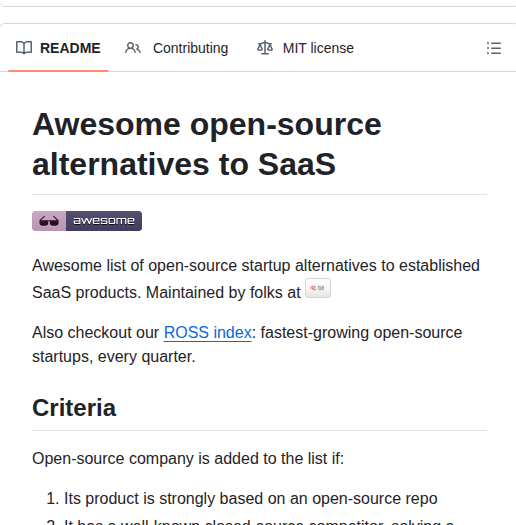This screenshot has height=525, width=516.
Task: Click the awesome badge image
Action: [87, 221]
